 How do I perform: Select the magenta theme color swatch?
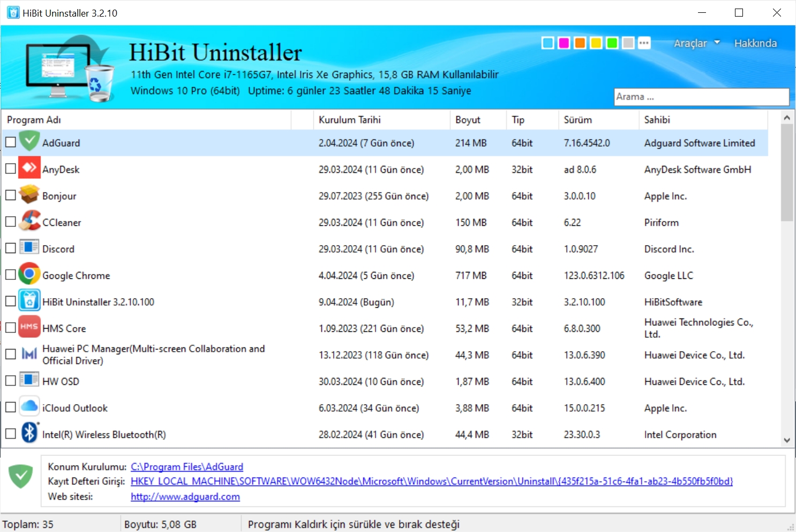[564, 43]
